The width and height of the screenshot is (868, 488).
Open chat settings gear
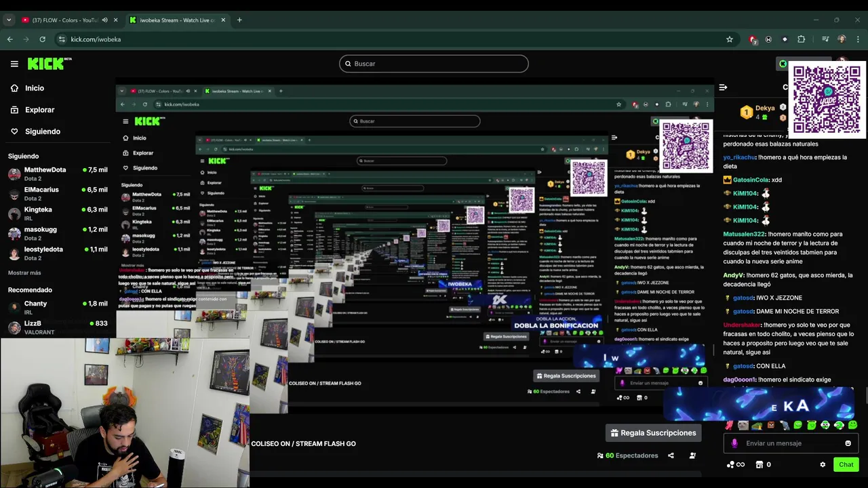[823, 464]
